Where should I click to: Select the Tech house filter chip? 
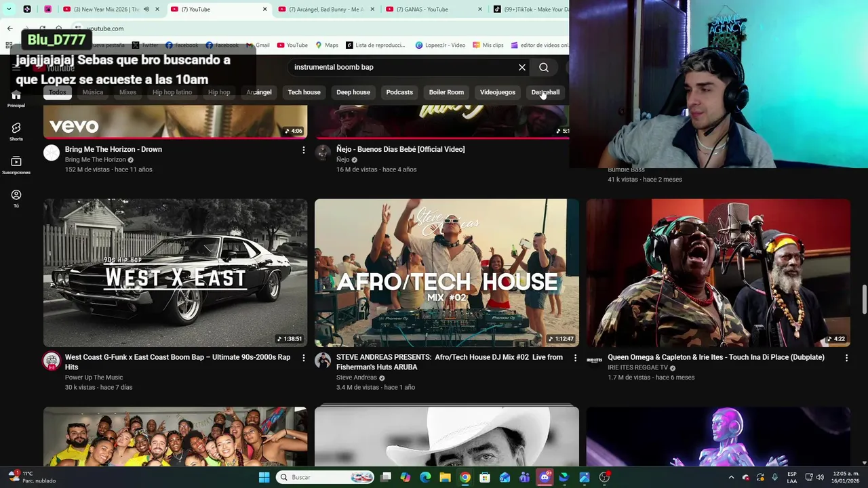click(304, 92)
